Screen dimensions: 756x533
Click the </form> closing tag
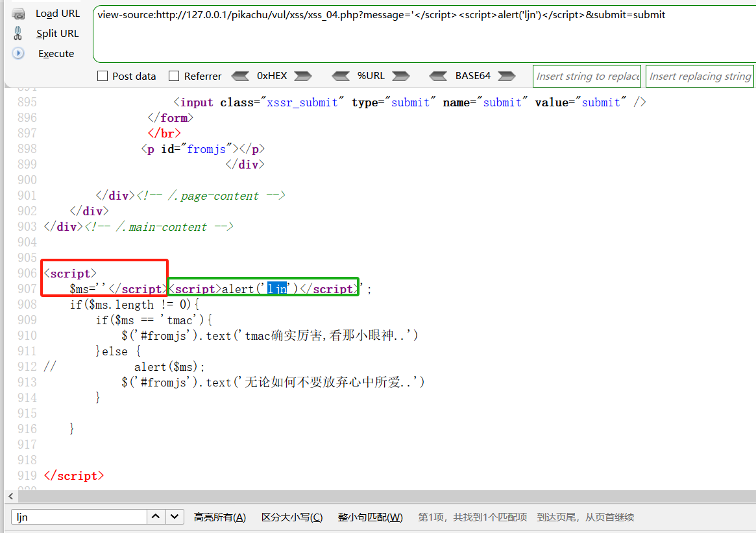pos(170,118)
